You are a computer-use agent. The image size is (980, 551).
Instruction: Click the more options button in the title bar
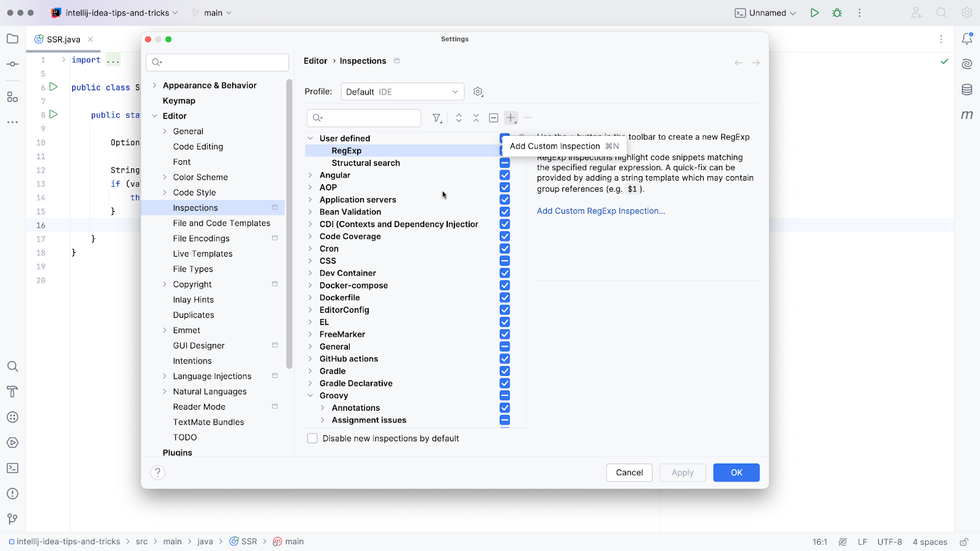pos(859,13)
